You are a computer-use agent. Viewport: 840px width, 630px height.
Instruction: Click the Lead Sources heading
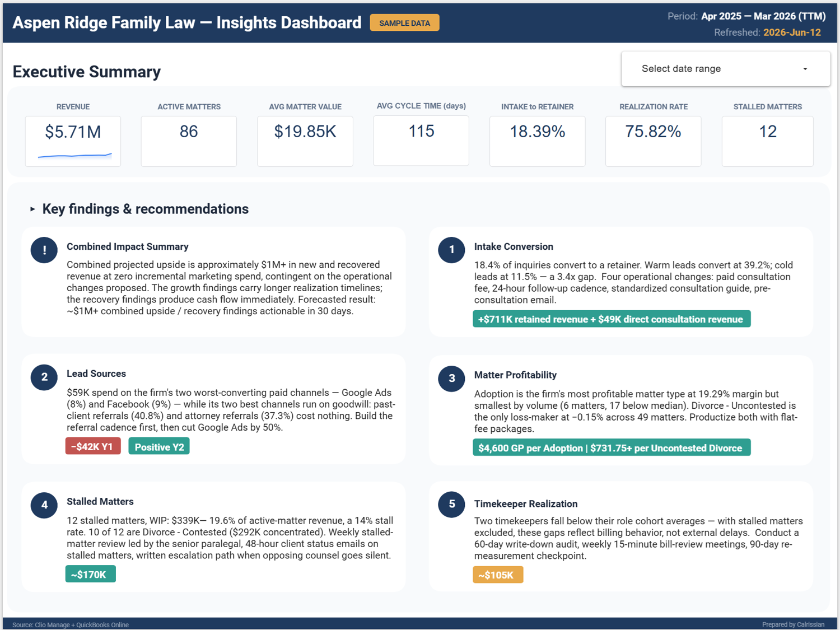pos(96,374)
